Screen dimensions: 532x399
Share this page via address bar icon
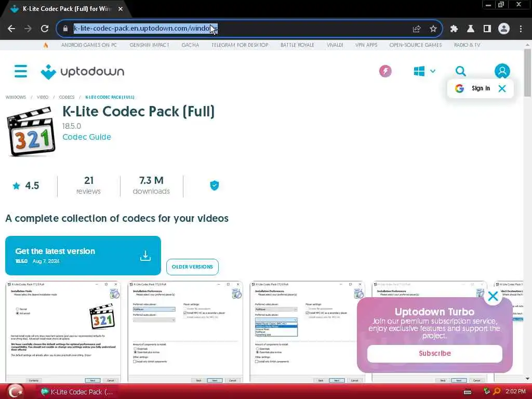pyautogui.click(x=417, y=29)
